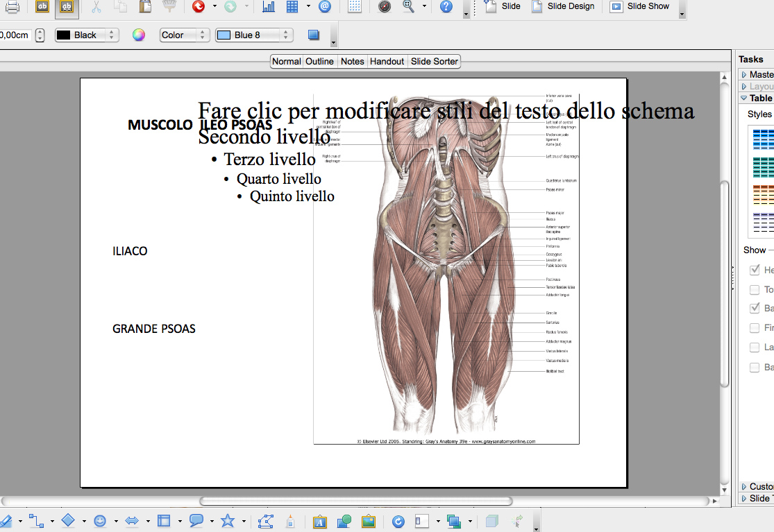774x532 pixels.
Task: Switch to the Outline view tab
Action: (319, 62)
